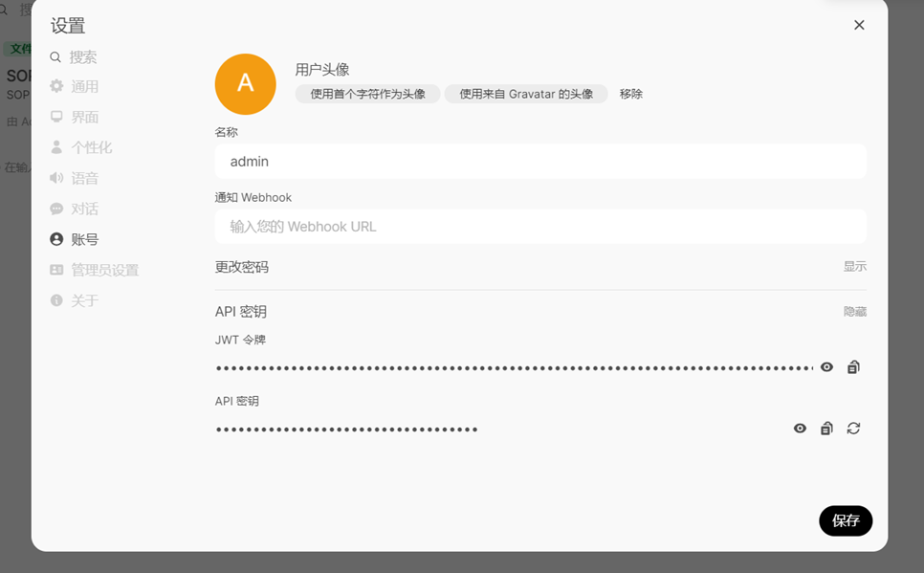This screenshot has height=573, width=924.
Task: Reveal the API key with the eye icon
Action: point(800,429)
